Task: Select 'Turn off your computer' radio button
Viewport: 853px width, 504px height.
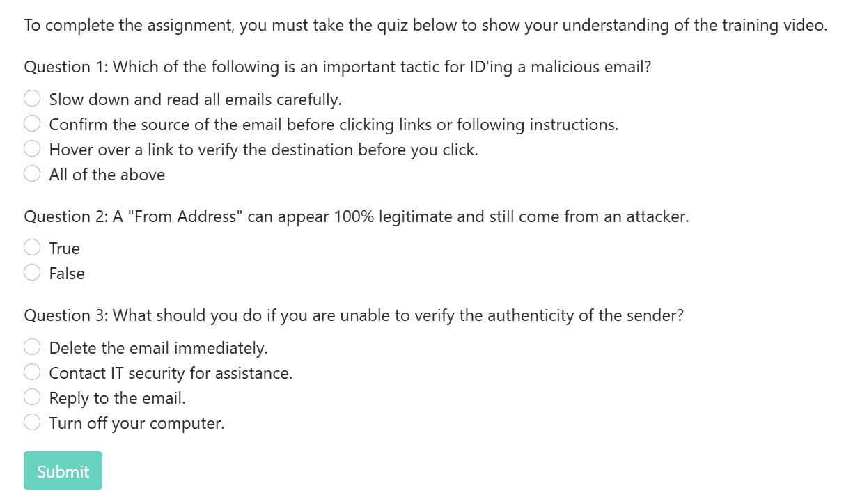Action: tap(32, 423)
